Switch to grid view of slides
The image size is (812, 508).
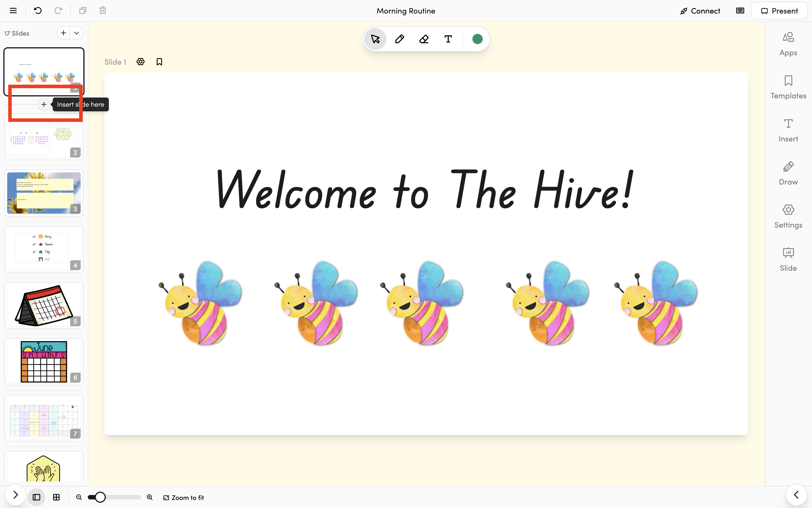coord(56,497)
